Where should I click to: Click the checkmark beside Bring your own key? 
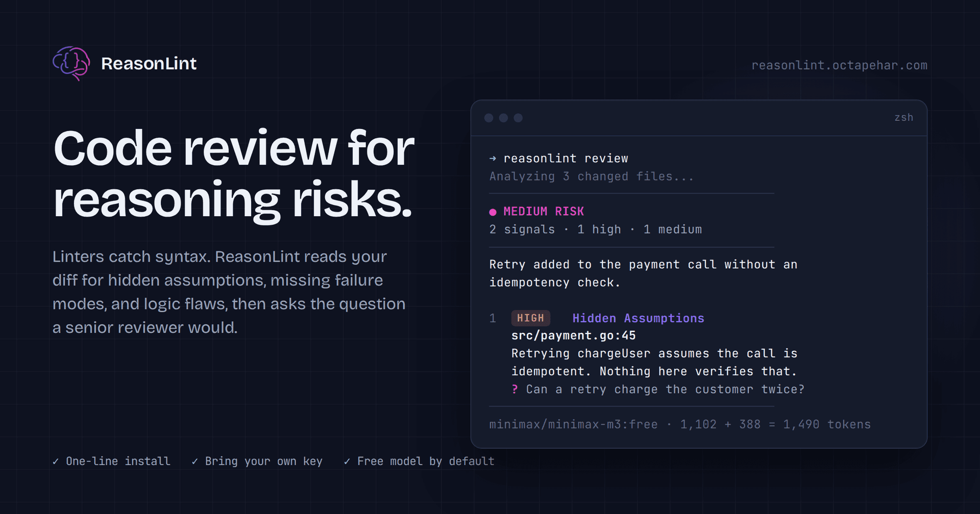coord(194,461)
